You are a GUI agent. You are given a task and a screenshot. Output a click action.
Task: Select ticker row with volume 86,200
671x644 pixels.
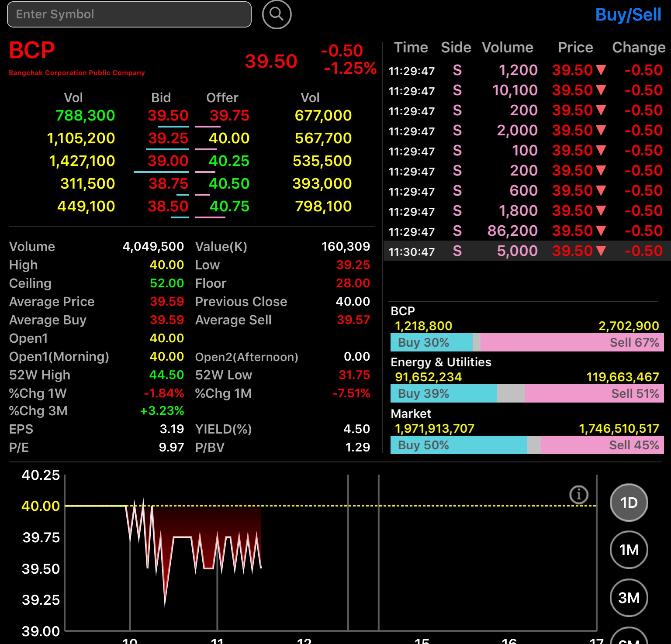click(527, 231)
